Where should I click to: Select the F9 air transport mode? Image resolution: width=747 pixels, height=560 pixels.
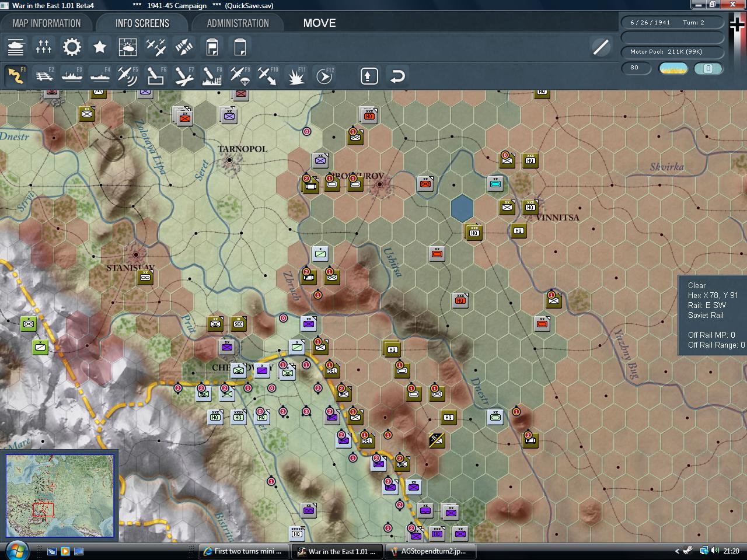(240, 76)
